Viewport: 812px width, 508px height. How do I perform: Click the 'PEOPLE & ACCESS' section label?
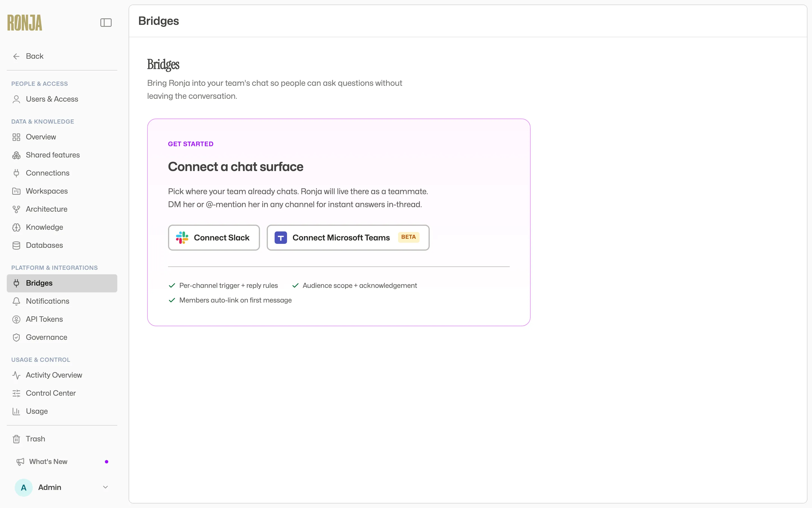coord(39,84)
